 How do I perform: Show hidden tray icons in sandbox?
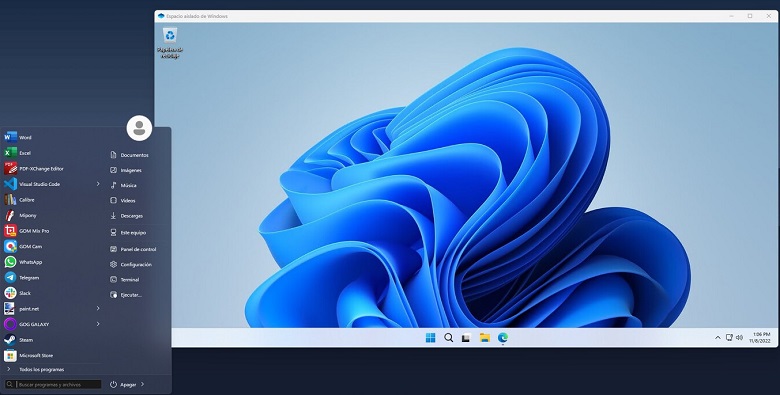(x=717, y=338)
